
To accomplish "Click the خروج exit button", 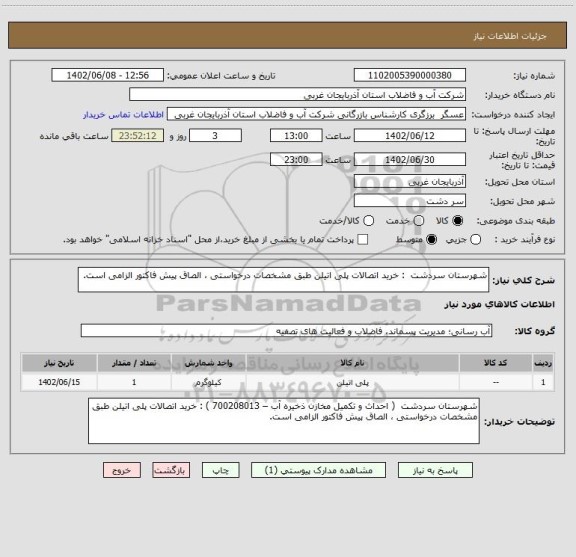I will tap(122, 470).
